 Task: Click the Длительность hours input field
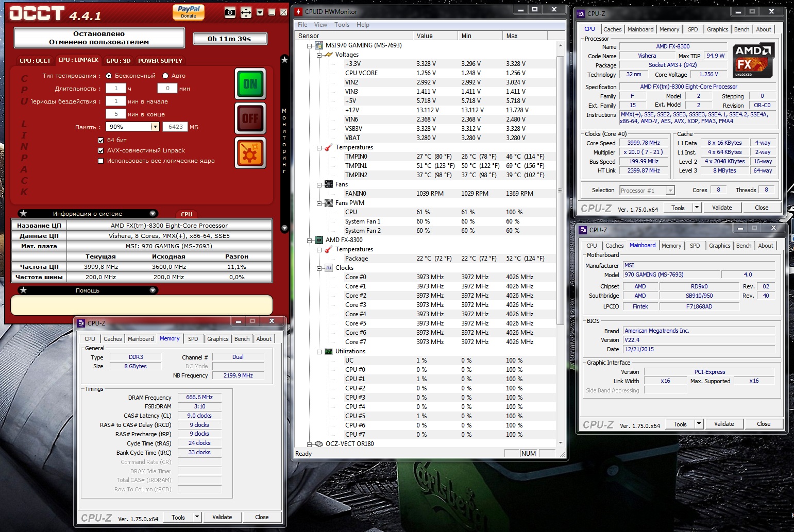(116, 88)
